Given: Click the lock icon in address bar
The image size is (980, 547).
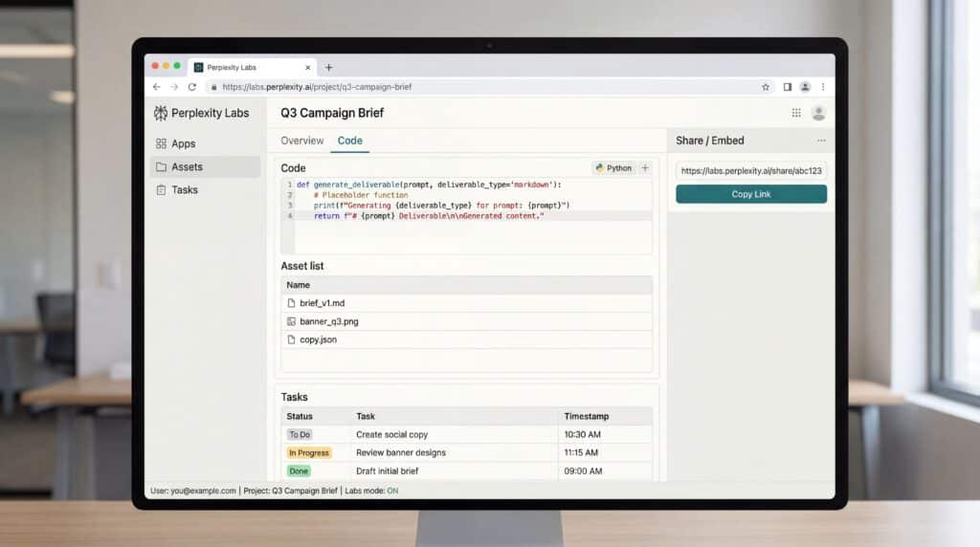Looking at the screenshot, I should (x=213, y=87).
